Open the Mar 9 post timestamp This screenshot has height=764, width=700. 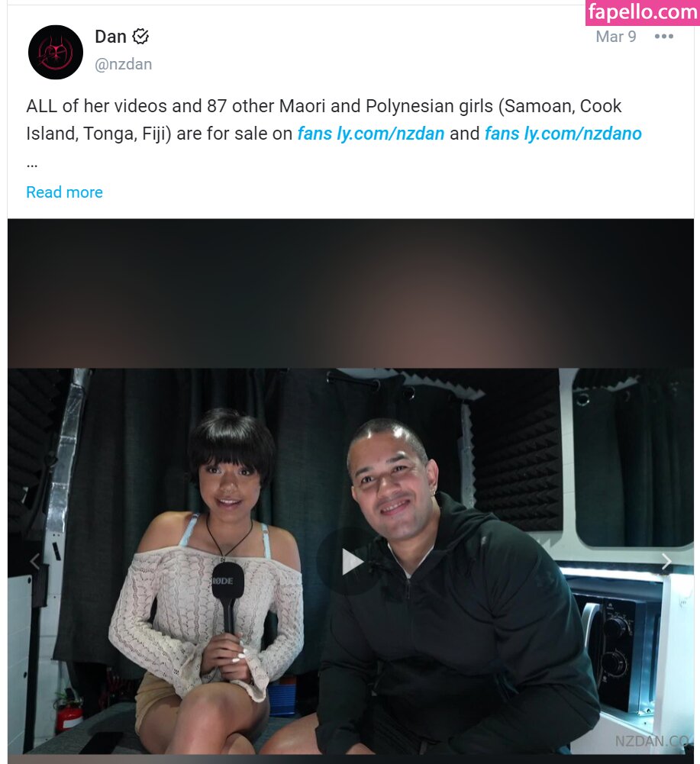(x=616, y=37)
